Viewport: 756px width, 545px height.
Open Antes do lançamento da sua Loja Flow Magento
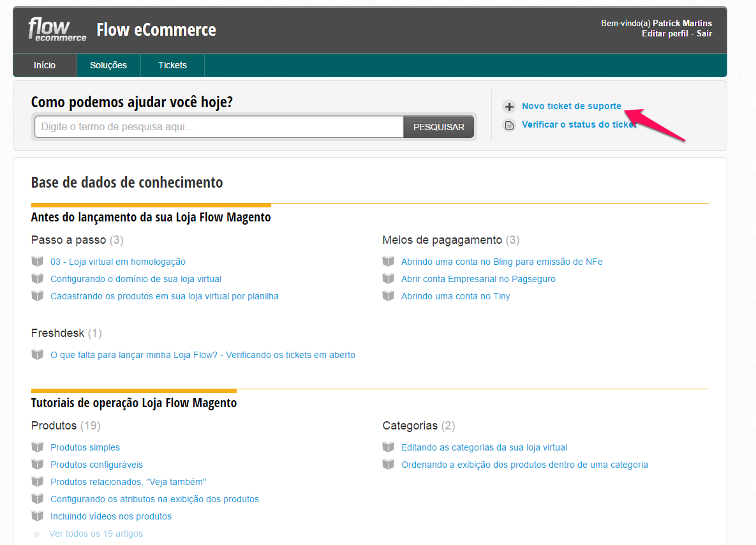(151, 217)
